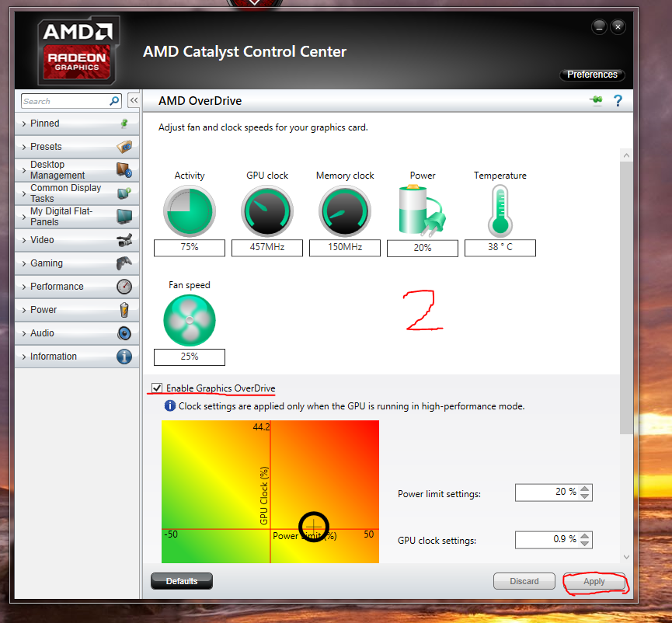Click the 38 ° C temperature value
This screenshot has height=623, width=672.
click(500, 248)
